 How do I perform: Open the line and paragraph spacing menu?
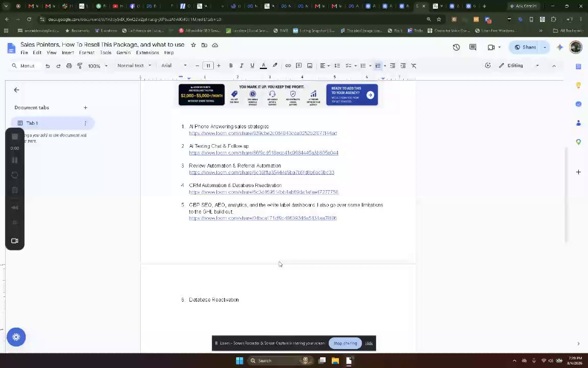click(x=337, y=66)
